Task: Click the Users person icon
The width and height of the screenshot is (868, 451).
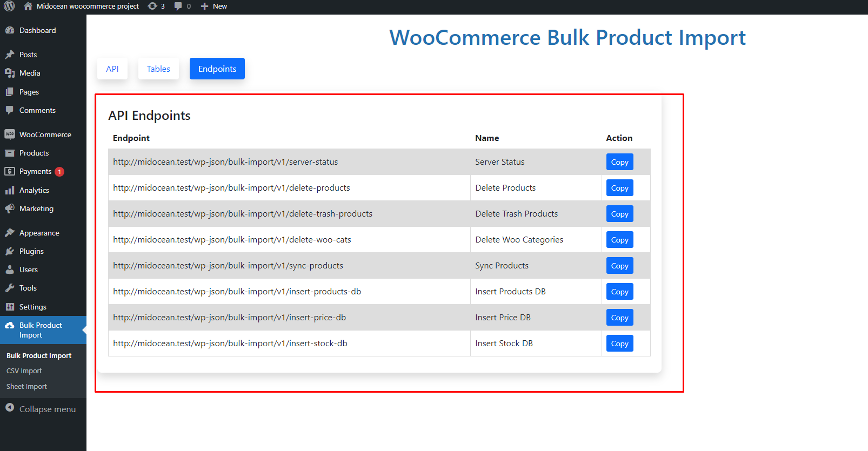Action: (x=10, y=270)
